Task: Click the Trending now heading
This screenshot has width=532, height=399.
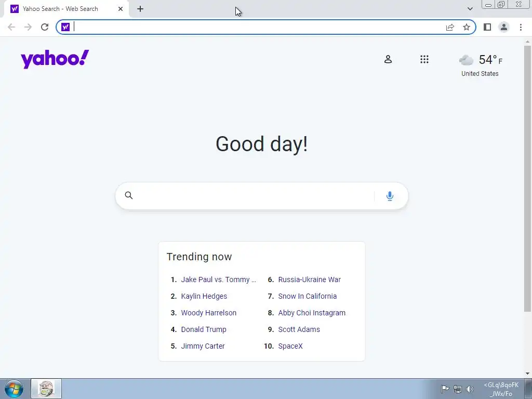Action: click(x=199, y=257)
